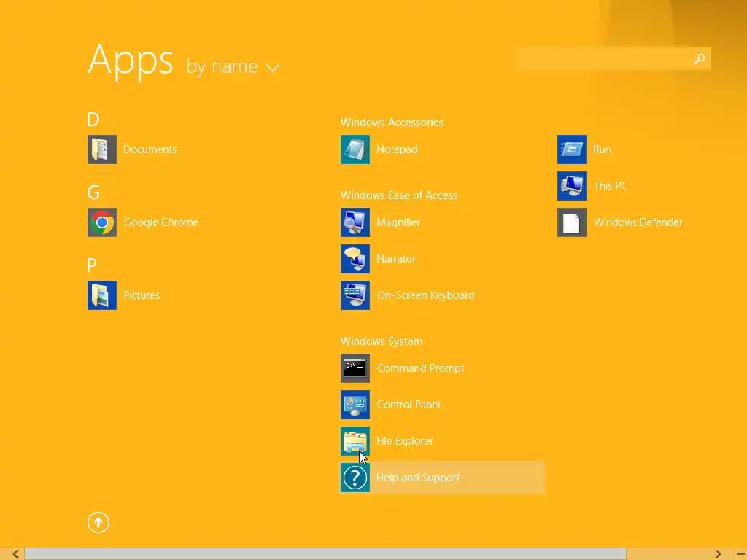Open Notepad by its icon
The image size is (747, 560).
coord(355,149)
